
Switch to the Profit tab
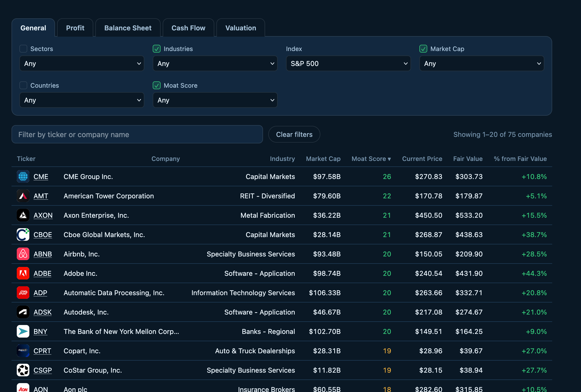(75, 28)
